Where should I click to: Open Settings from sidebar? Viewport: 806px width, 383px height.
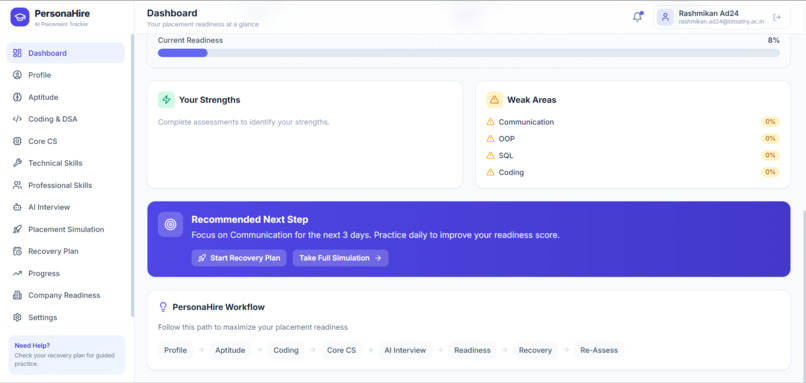(x=65, y=317)
